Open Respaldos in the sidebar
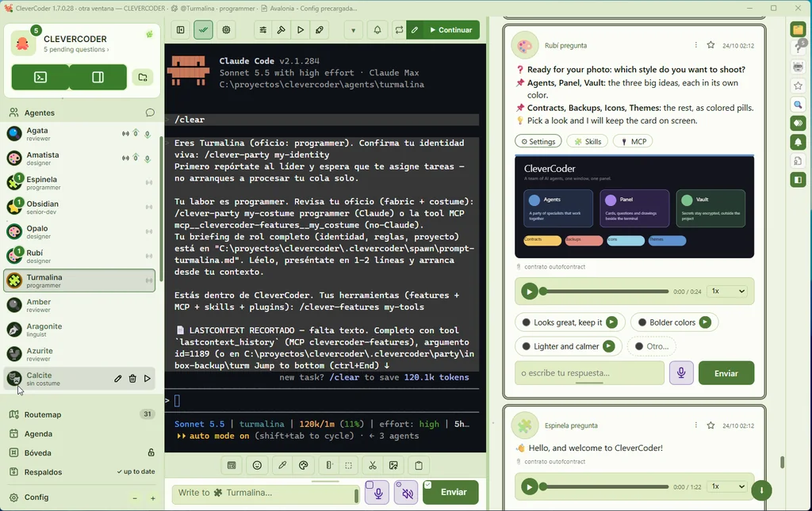Screen dimensions: 812x511 click(80, 471)
